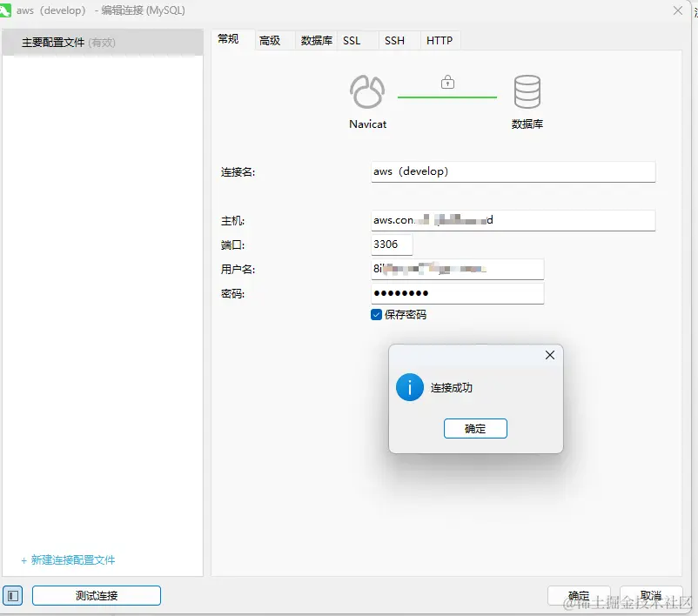Click the lock icon on connection line

pyautogui.click(x=447, y=82)
